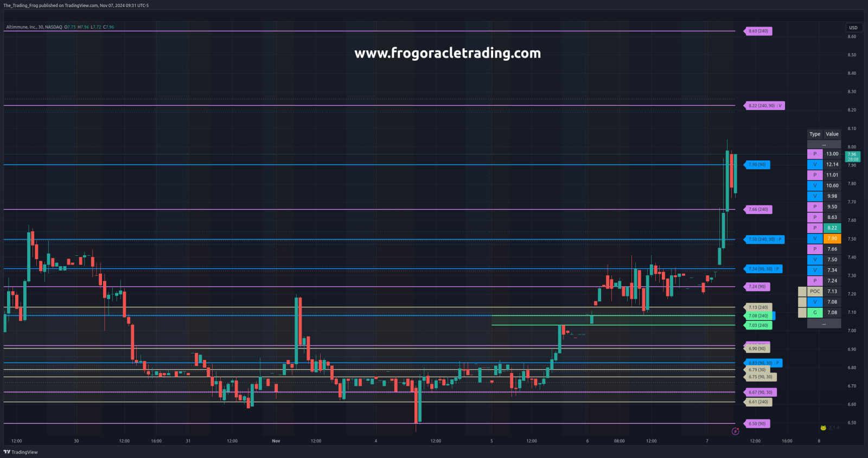The image size is (868, 458).
Task: Click the bottom ellipsis row of table
Action: 824,324
